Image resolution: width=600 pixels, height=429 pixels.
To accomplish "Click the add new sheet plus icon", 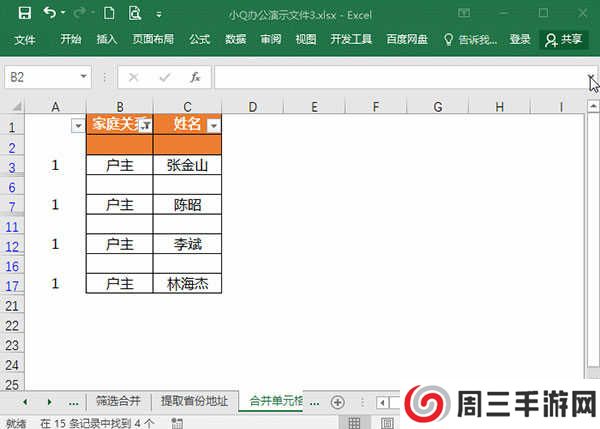I will (x=337, y=401).
